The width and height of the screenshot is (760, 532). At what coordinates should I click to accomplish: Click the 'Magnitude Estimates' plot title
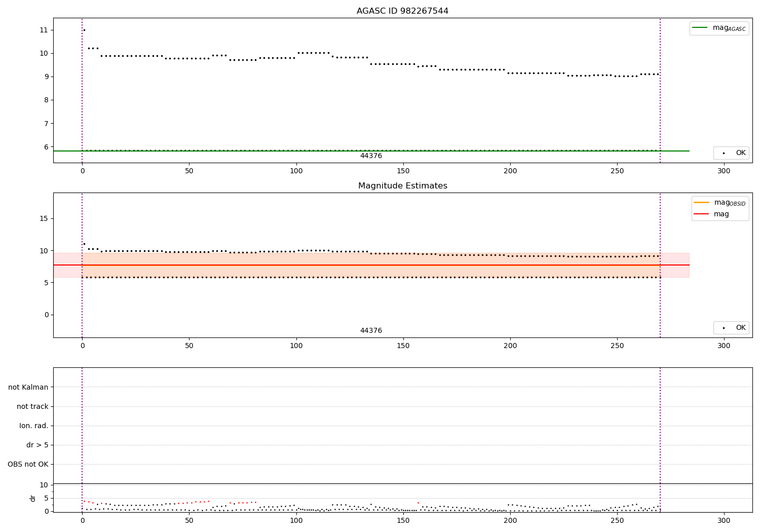click(x=402, y=186)
